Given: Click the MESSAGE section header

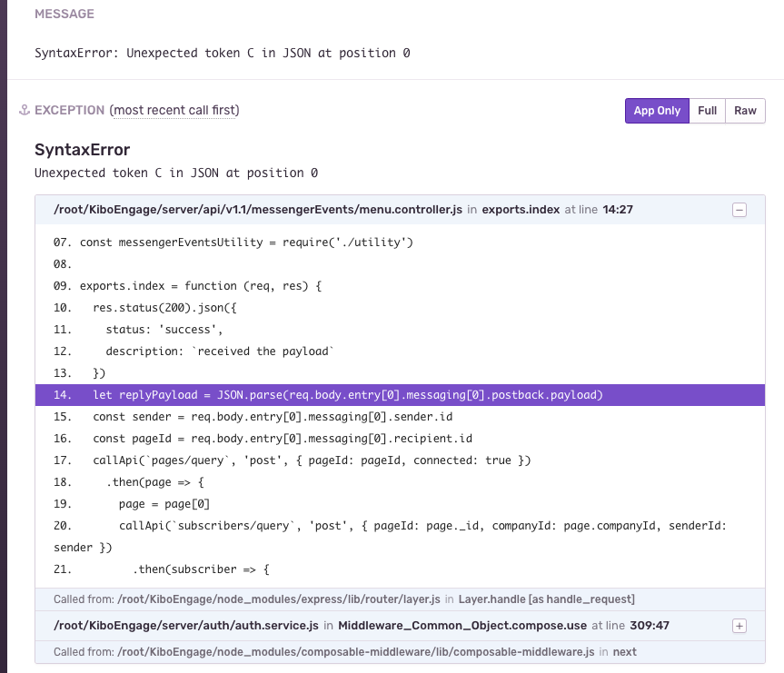Looking at the screenshot, I should click(63, 14).
